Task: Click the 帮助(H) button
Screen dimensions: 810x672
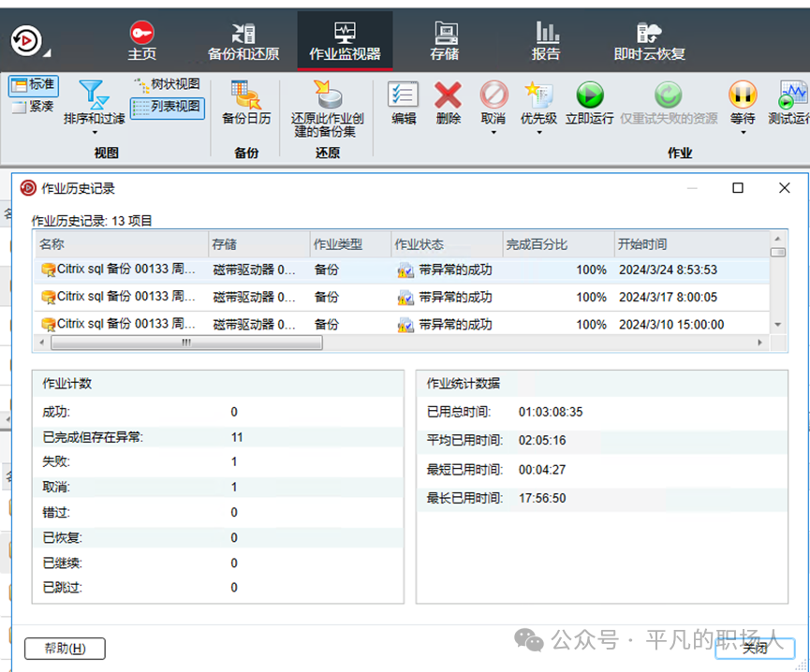Action: [x=64, y=649]
